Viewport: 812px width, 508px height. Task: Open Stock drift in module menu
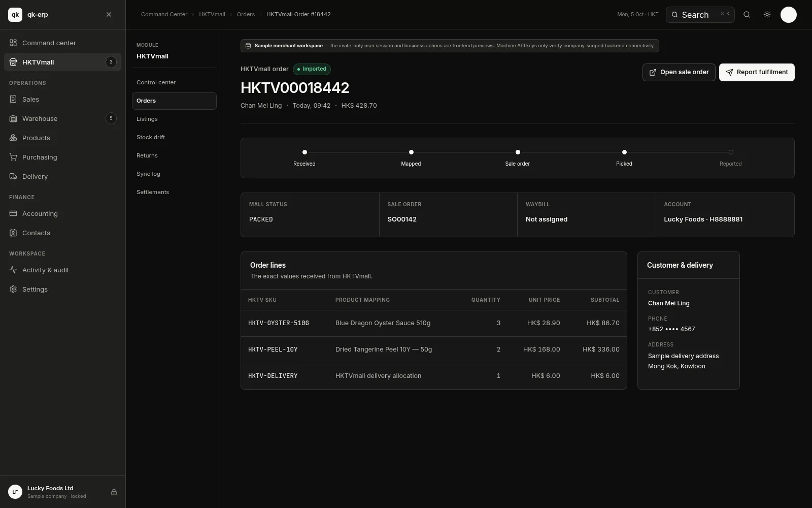(174, 137)
